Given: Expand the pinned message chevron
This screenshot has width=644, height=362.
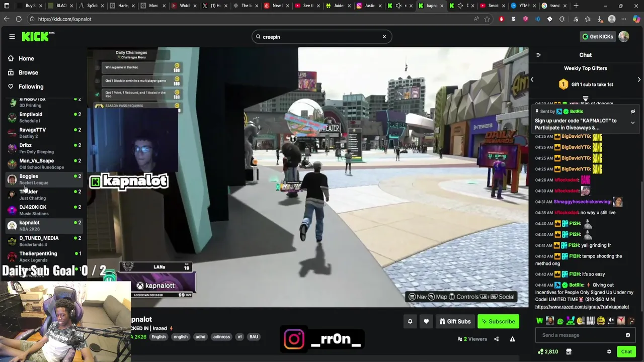Looking at the screenshot, I should (633, 123).
